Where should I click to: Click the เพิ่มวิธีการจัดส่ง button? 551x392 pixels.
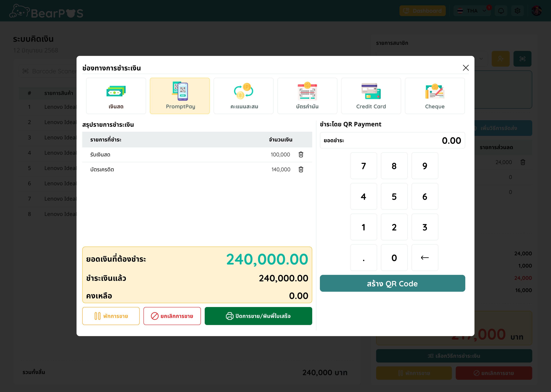tap(503, 128)
